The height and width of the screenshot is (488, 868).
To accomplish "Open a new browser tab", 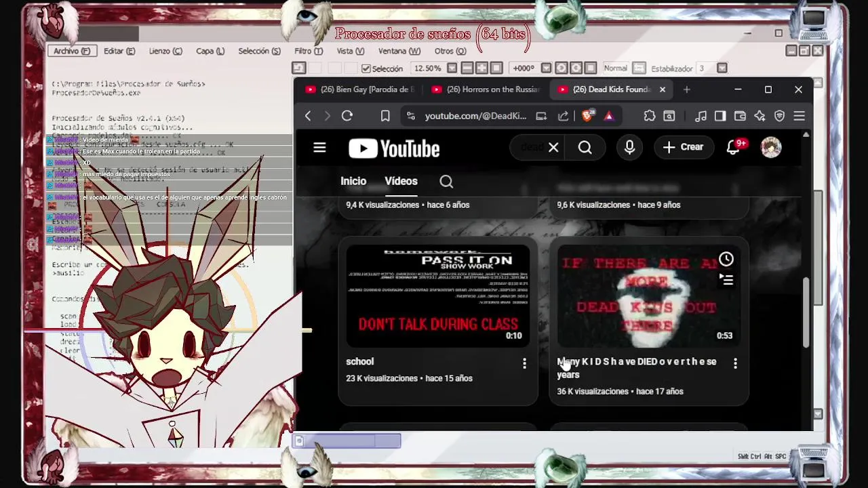I will point(686,89).
